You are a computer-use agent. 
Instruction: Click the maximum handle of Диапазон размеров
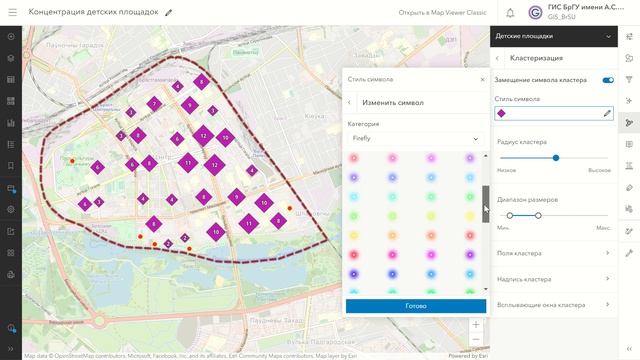pyautogui.click(x=538, y=215)
